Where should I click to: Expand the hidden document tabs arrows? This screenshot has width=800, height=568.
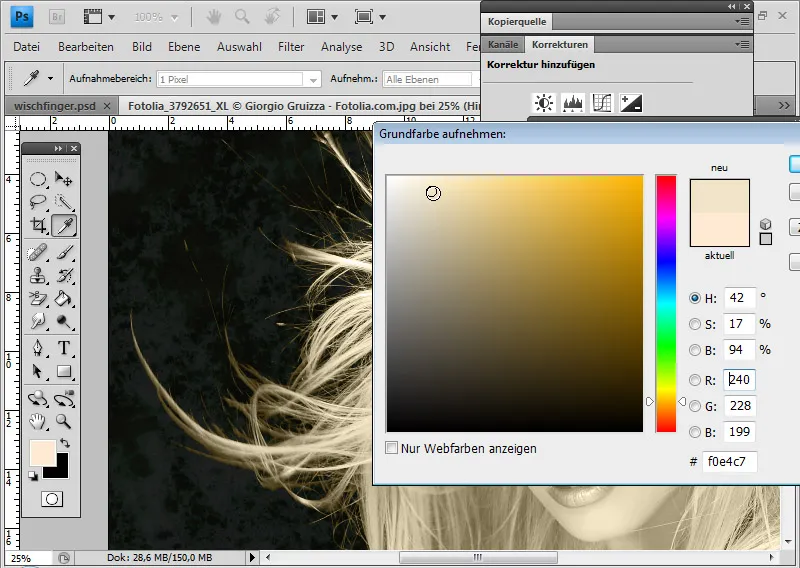pos(784,106)
